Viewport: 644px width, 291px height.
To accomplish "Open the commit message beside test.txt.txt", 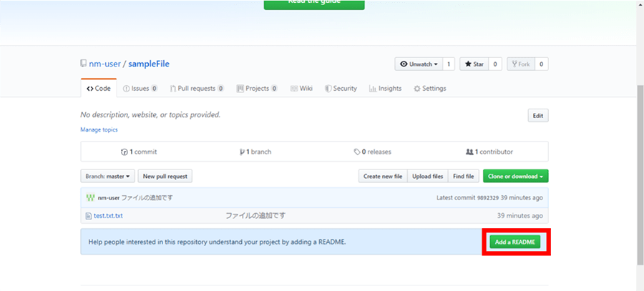I will [255, 215].
